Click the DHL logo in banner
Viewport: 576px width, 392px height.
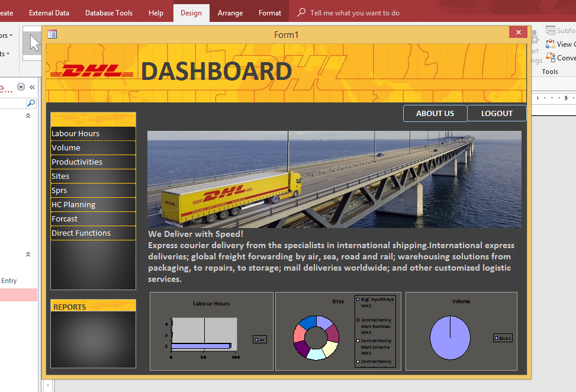tap(92, 71)
